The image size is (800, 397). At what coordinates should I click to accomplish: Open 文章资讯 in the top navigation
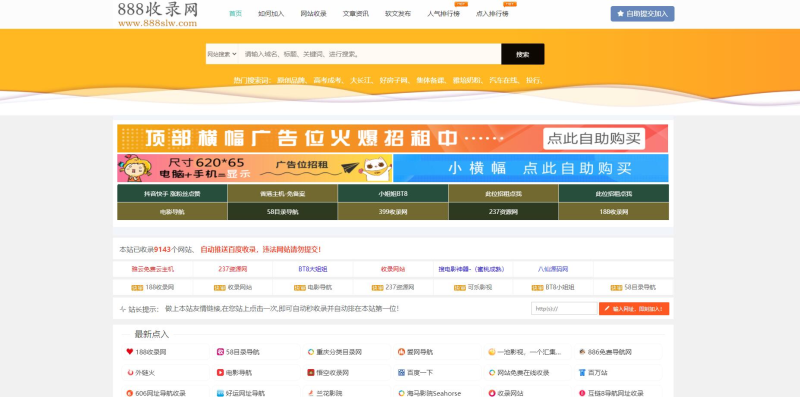click(356, 14)
